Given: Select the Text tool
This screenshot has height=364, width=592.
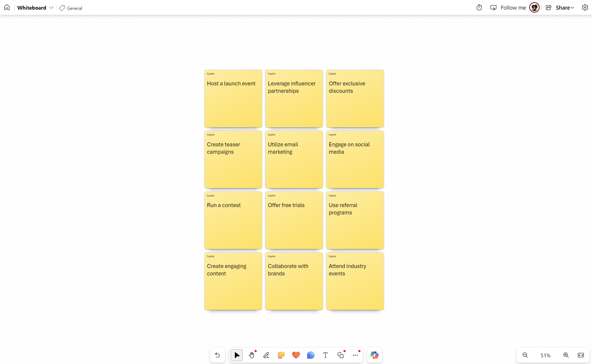Looking at the screenshot, I should (x=325, y=355).
